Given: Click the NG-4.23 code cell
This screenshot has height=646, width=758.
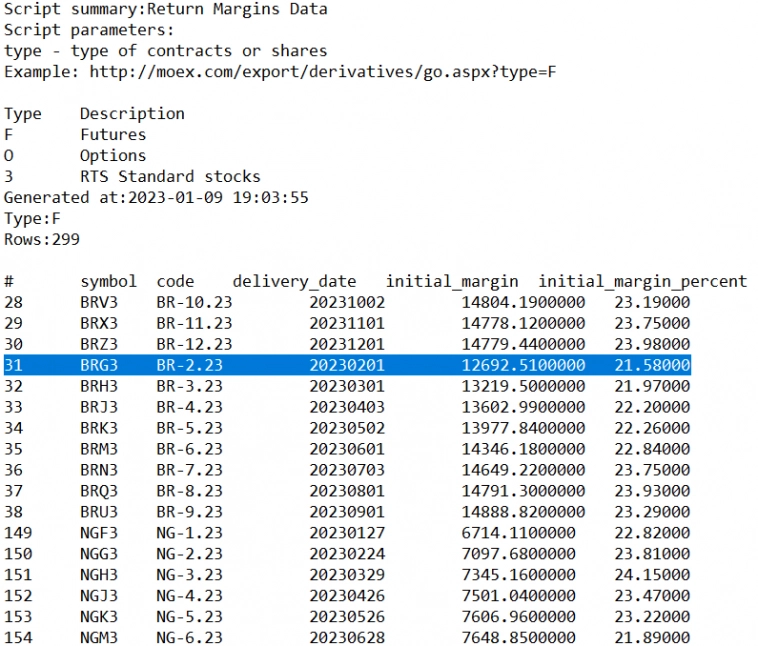Looking at the screenshot, I should click(x=189, y=596).
